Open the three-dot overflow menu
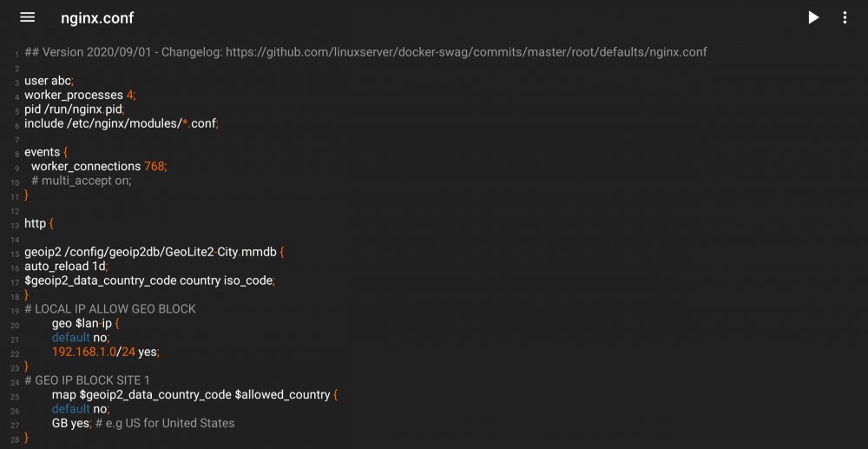The width and height of the screenshot is (868, 449). 845,17
